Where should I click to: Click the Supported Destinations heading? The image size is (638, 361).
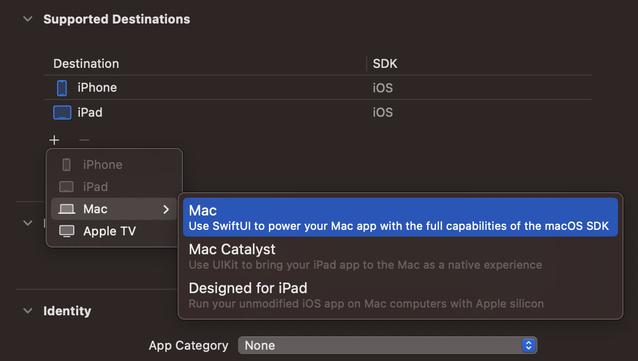(117, 19)
